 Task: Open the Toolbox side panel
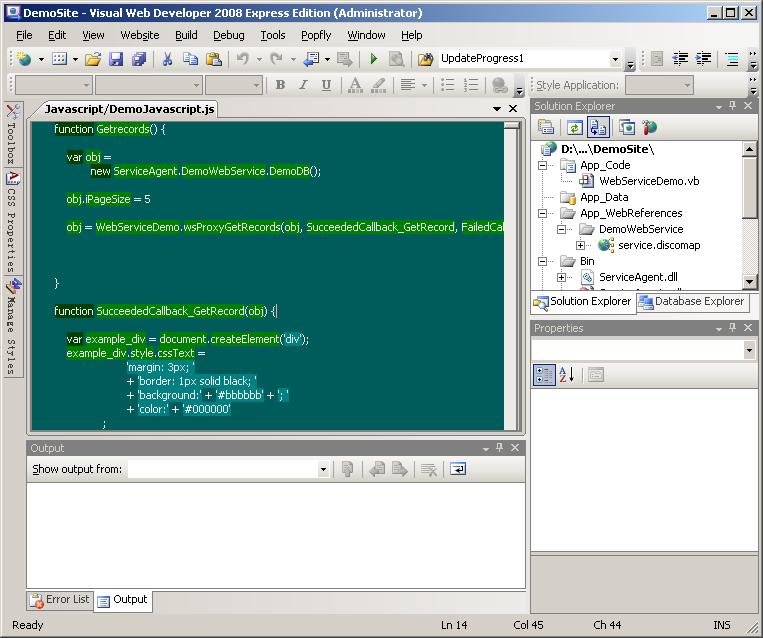coord(13,133)
